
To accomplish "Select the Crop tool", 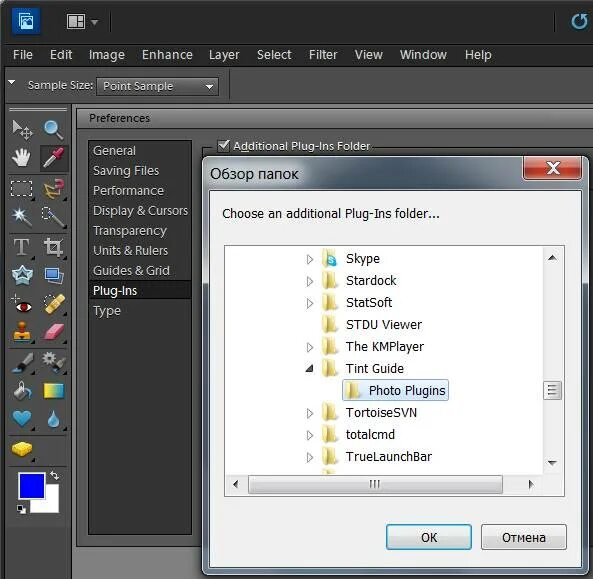I will click(x=54, y=247).
